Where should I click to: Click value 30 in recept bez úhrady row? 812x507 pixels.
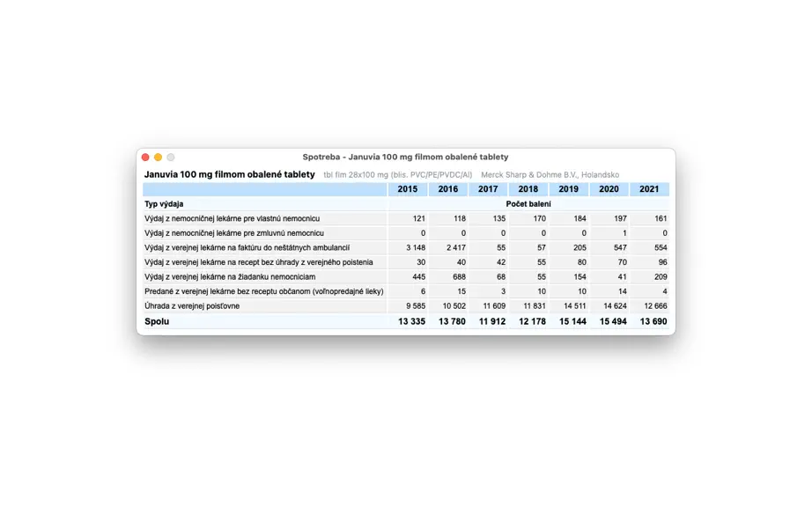click(x=421, y=261)
